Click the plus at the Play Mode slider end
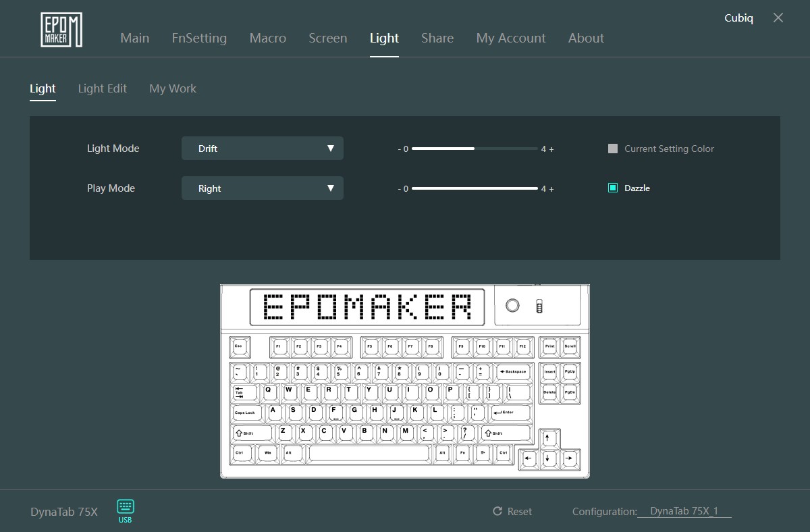810x532 pixels. pyautogui.click(x=551, y=189)
